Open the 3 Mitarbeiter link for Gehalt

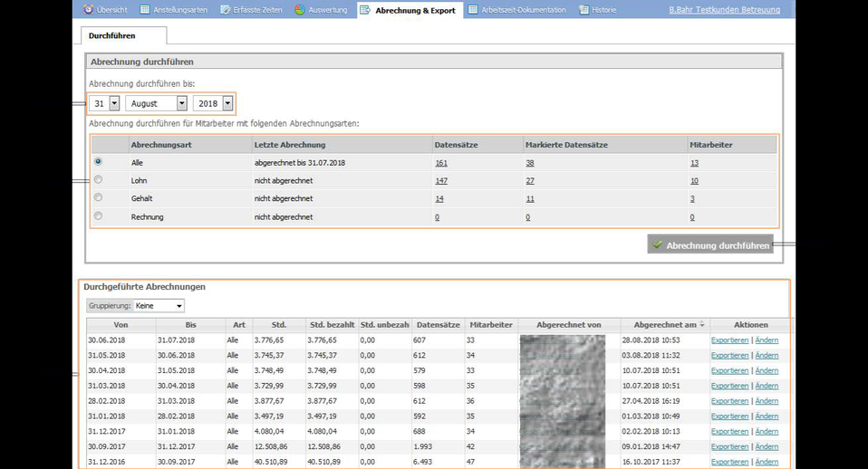(x=692, y=198)
